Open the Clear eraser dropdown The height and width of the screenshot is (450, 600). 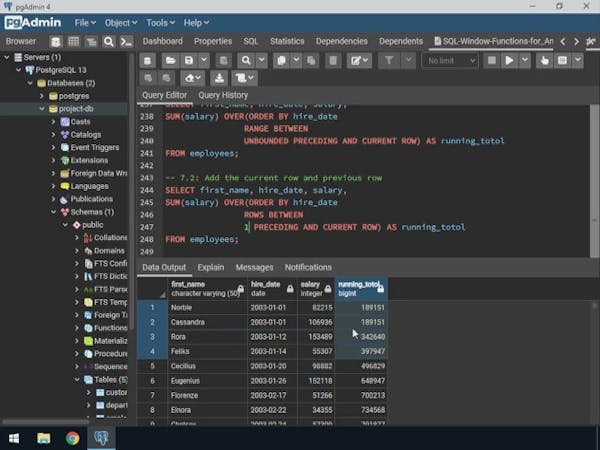193,78
